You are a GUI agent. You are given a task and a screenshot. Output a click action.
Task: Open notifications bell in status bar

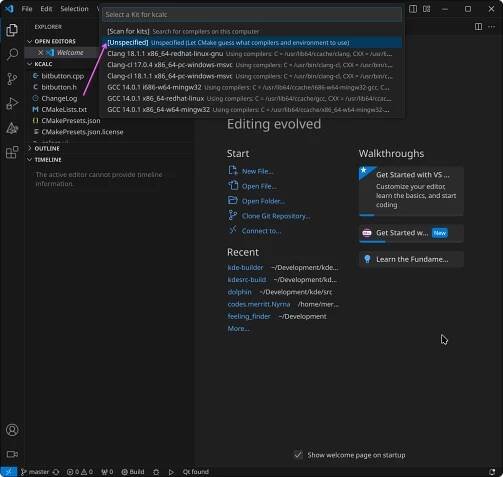(x=492, y=472)
